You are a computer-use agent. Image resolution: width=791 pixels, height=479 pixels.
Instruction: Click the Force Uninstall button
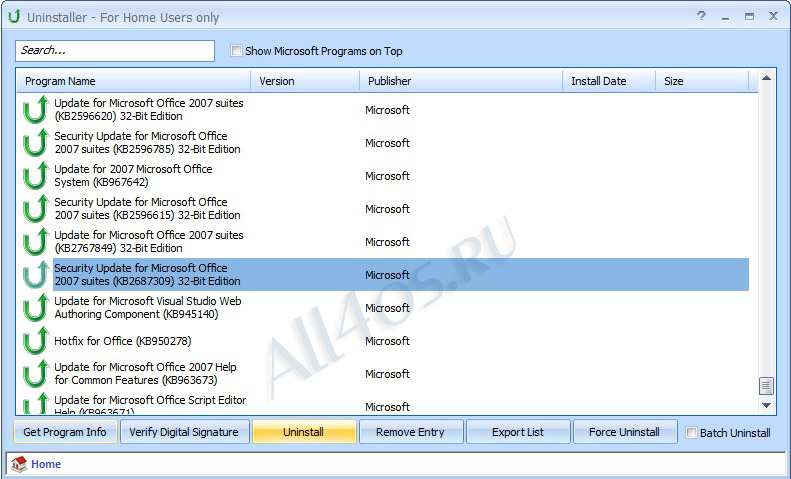pyautogui.click(x=625, y=432)
